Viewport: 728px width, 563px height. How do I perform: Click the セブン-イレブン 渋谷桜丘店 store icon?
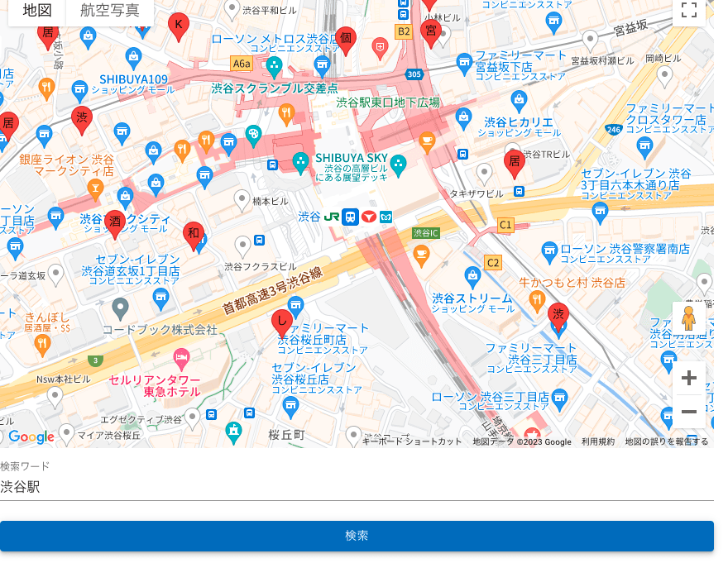[290, 407]
